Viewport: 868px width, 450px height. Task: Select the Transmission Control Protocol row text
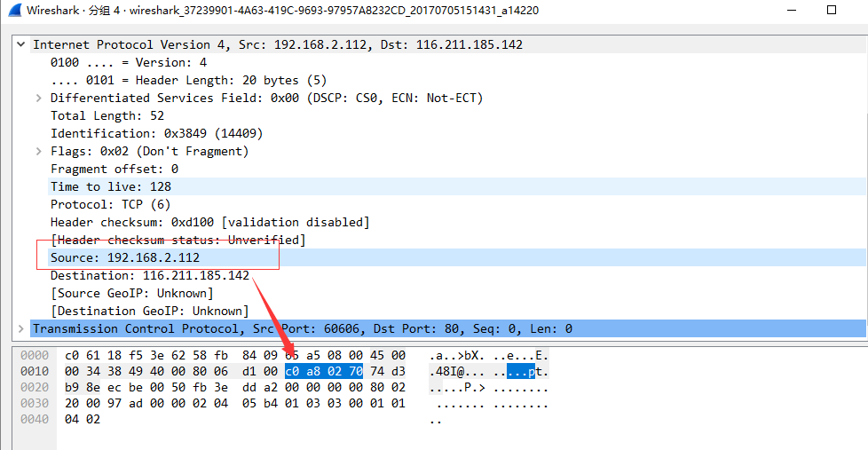pos(303,328)
